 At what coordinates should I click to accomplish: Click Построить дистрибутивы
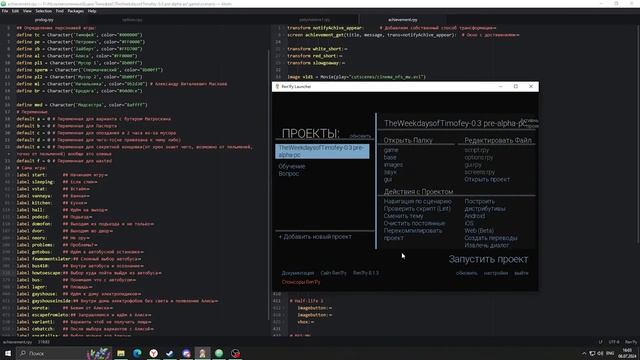485,205
